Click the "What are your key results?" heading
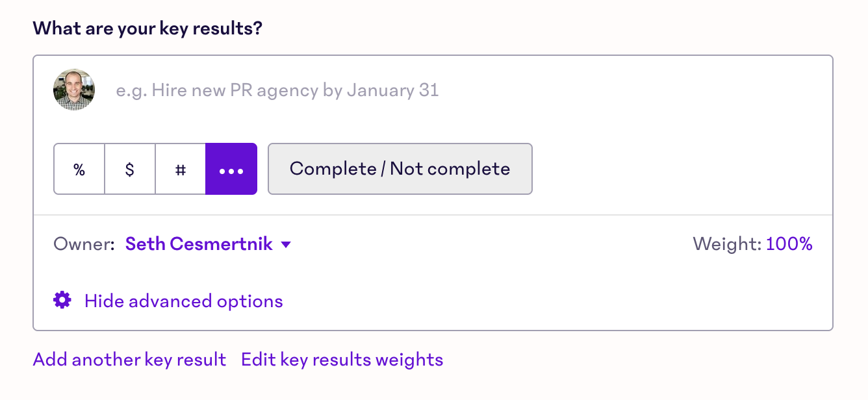Image resolution: width=868 pixels, height=400 pixels. 147,29
